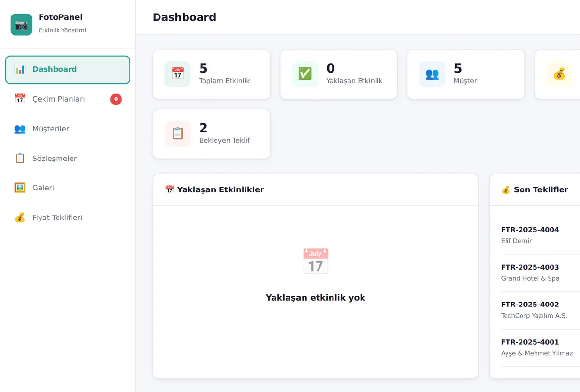Screen dimensions: 580x392
Task: Click the Çekim Planları calendar icon
Action: tap(20, 99)
